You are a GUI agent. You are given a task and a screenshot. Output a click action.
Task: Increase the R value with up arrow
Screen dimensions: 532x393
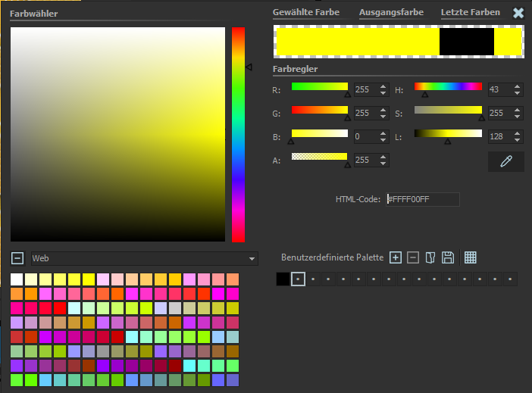[383, 86]
